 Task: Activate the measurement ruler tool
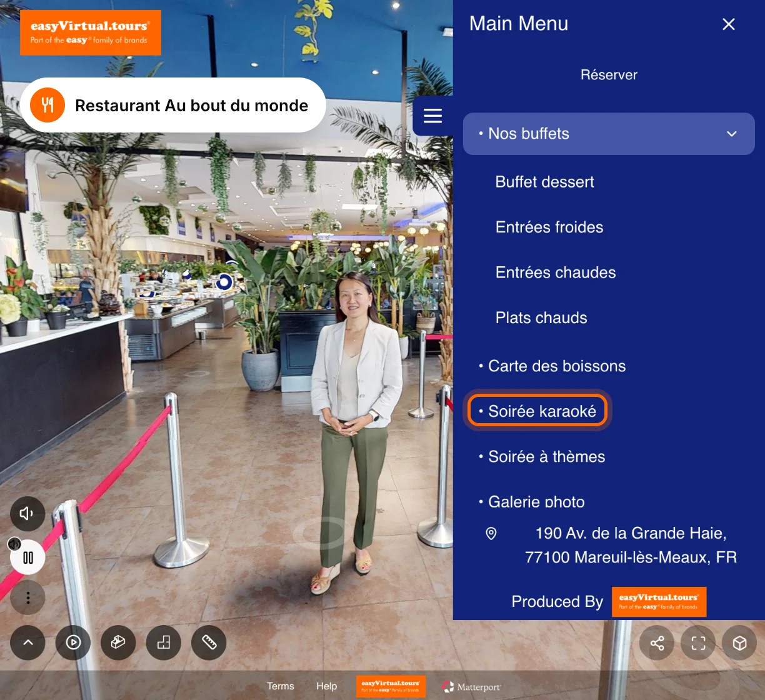click(x=209, y=642)
